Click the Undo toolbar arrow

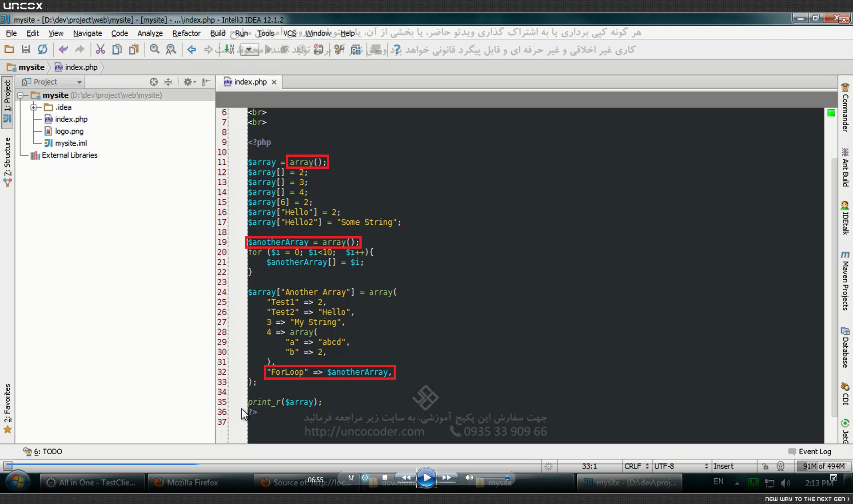(x=63, y=50)
